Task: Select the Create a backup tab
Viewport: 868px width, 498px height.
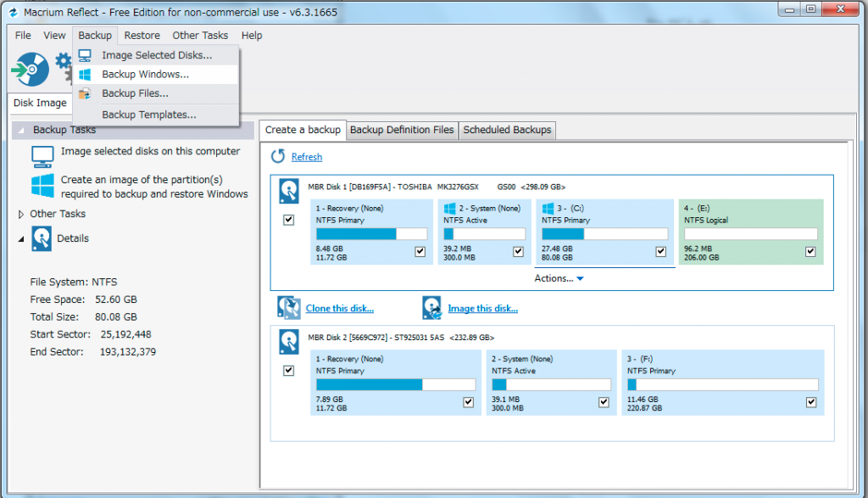Action: pos(303,130)
